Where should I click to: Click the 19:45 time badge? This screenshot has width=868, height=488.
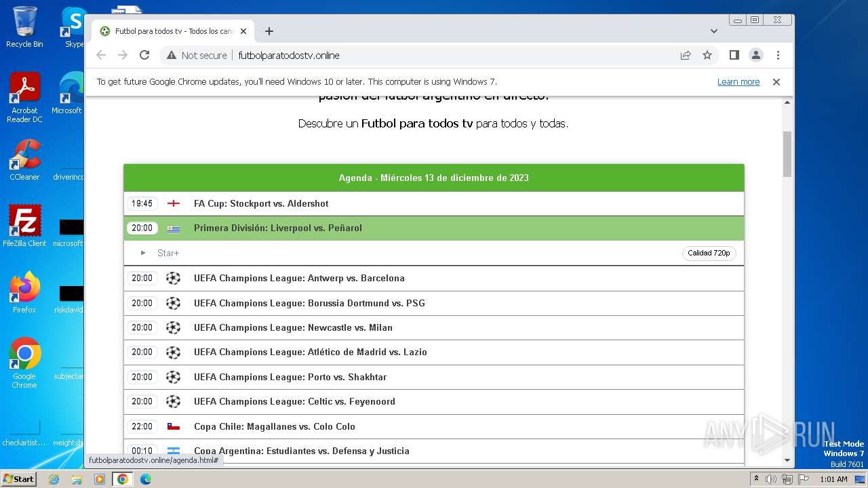(142, 203)
